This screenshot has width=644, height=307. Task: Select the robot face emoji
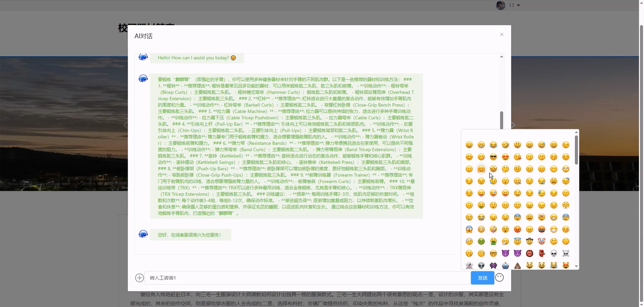505,265
